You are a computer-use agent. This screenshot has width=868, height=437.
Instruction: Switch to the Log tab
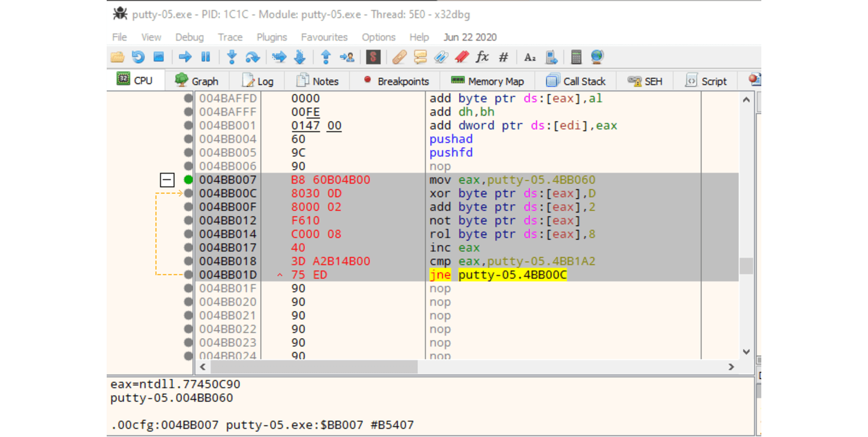pos(258,81)
